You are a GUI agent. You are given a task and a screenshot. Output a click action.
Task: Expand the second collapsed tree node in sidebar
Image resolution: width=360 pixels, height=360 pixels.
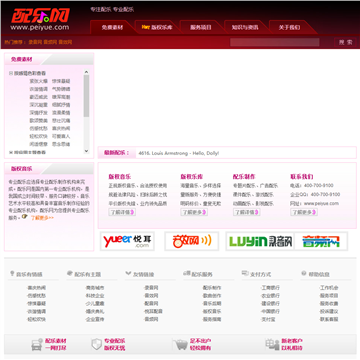point(11,152)
